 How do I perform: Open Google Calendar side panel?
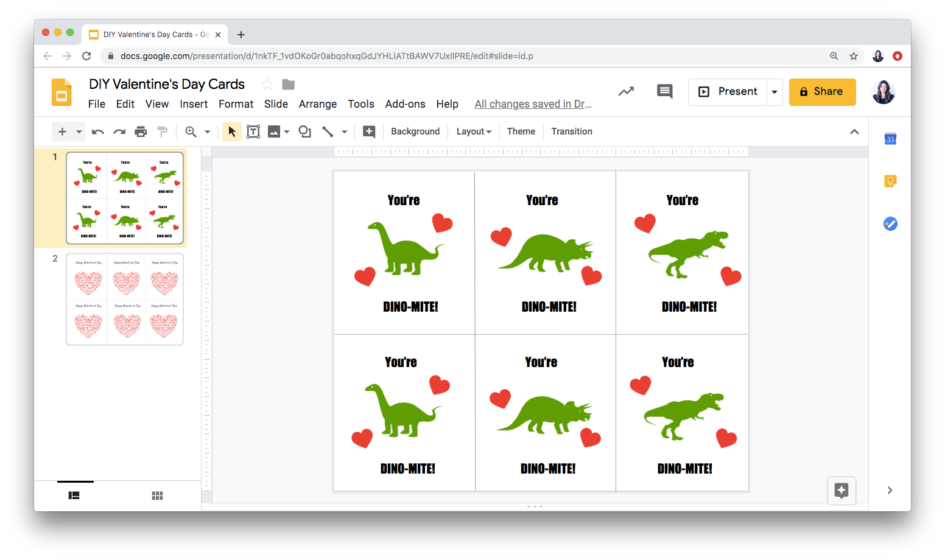click(x=890, y=139)
